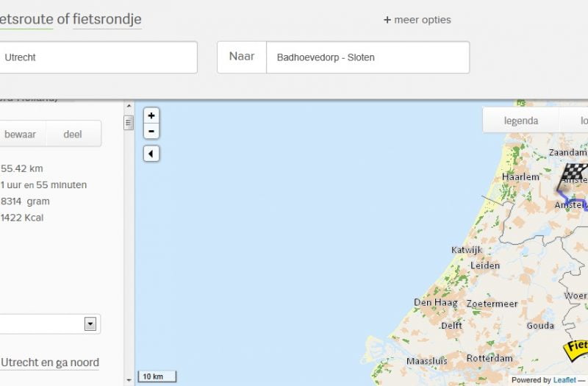Click the yellow Fietsersbond logo on map

577,346
